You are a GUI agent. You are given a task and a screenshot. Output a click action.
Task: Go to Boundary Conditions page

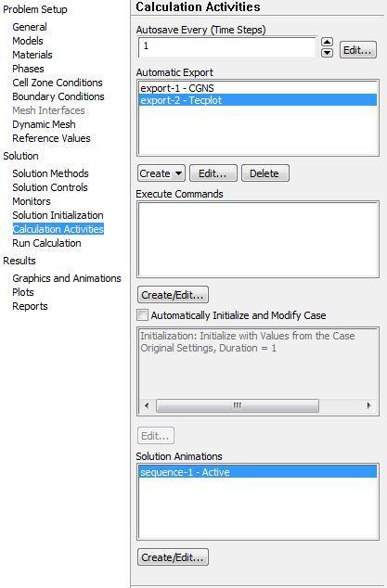click(58, 96)
